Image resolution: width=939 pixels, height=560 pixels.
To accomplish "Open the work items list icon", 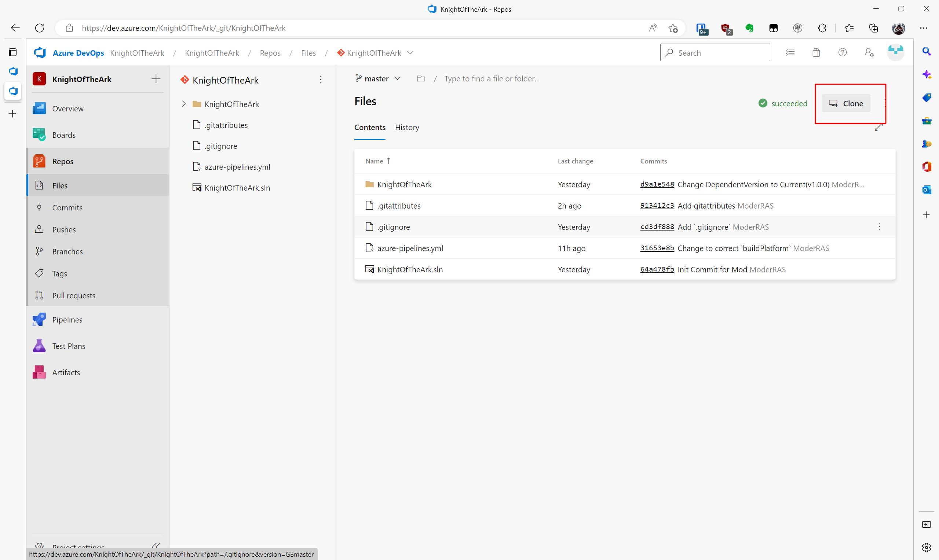I will (x=790, y=52).
